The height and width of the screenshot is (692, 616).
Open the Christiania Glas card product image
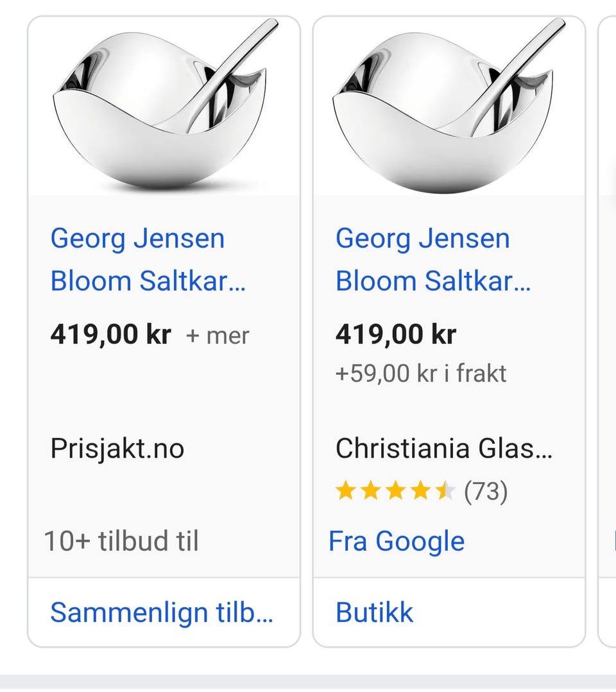449,106
